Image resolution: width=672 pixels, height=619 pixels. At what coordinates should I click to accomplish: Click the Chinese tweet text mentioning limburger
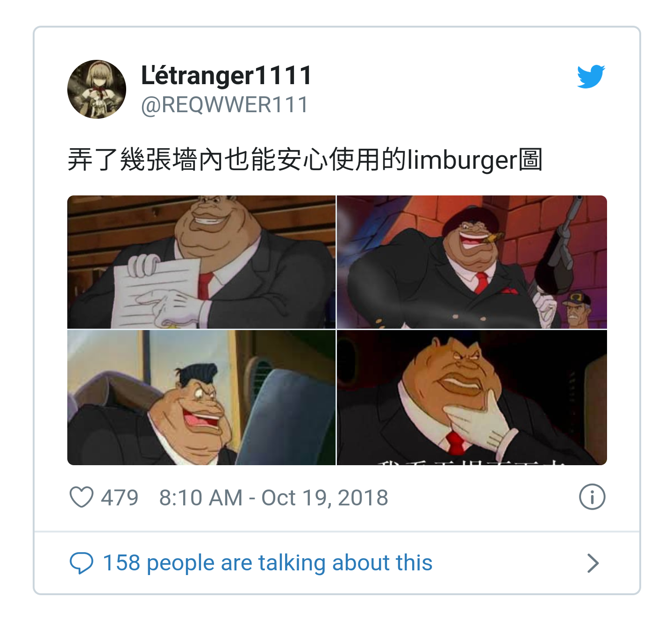tap(305, 160)
